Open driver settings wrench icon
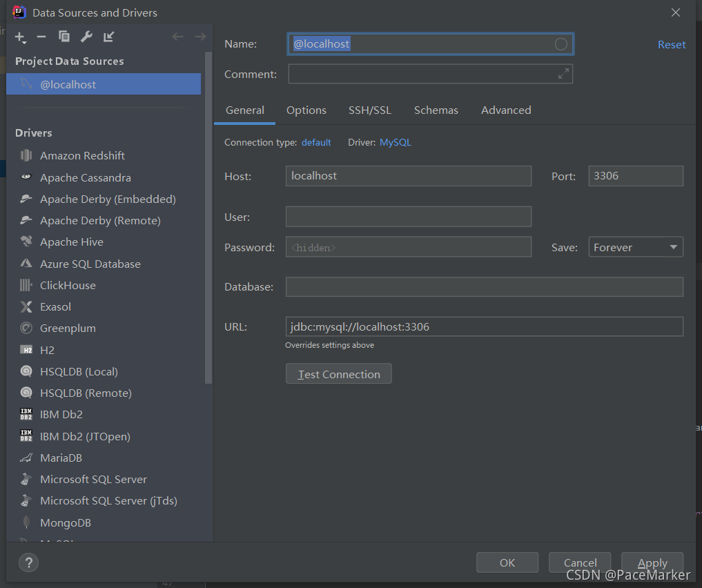 (x=86, y=37)
